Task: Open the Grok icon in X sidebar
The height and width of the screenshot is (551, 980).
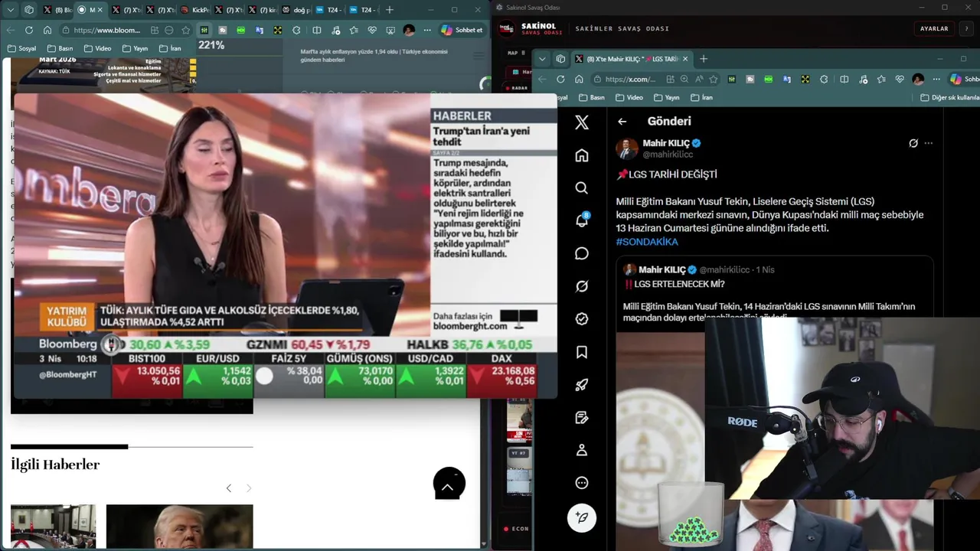Action: click(582, 286)
